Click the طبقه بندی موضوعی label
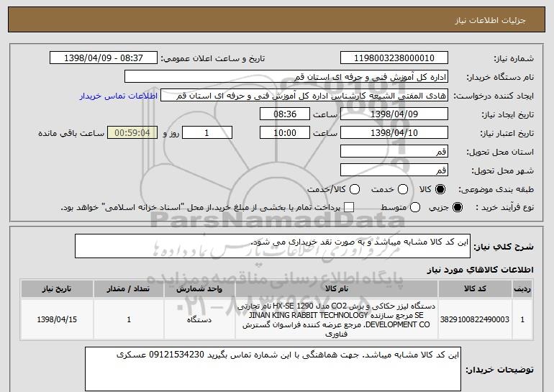 (496, 189)
